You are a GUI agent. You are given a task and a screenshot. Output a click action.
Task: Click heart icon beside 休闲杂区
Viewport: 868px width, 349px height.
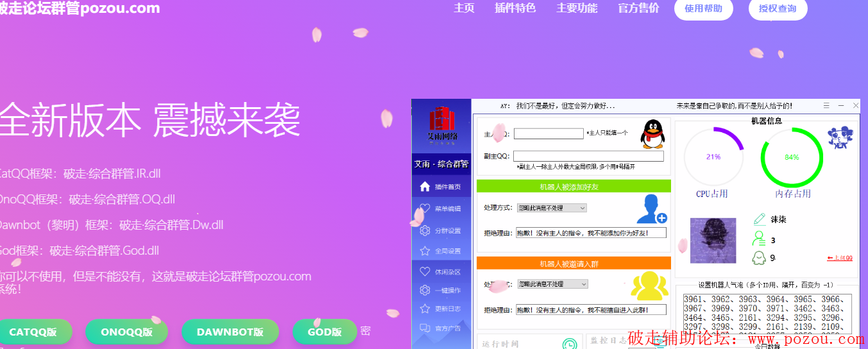pos(425,271)
